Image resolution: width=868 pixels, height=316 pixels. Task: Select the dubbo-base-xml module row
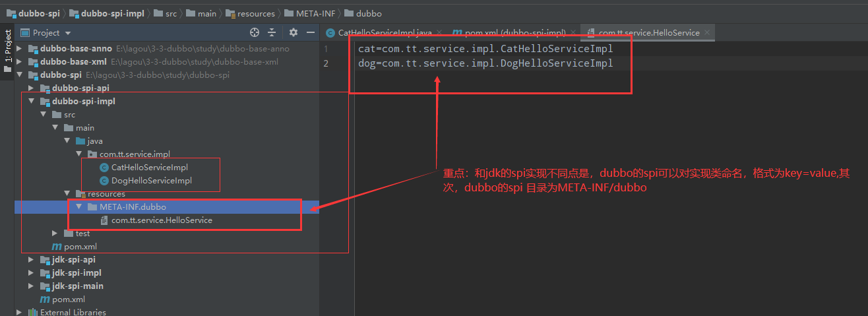coord(167,62)
